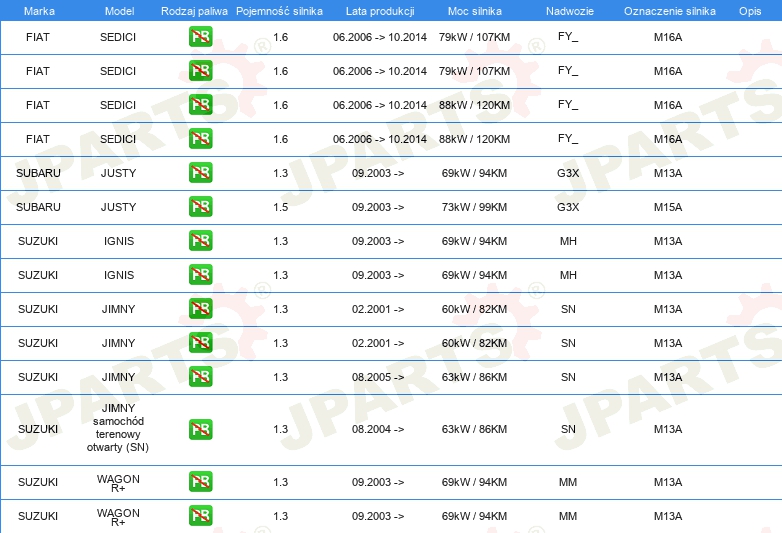The width and height of the screenshot is (782, 533).
Task: Click G3X body code in the JUSTY 1.5 row
Action: (x=568, y=207)
